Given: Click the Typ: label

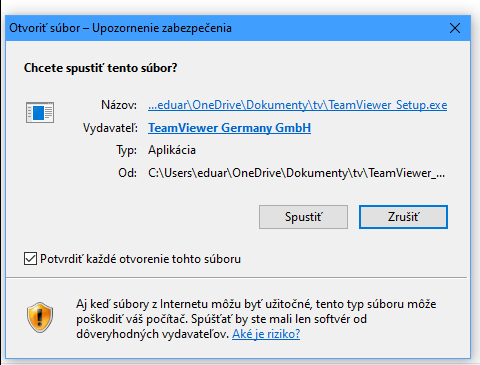Looking at the screenshot, I should coord(126,150).
